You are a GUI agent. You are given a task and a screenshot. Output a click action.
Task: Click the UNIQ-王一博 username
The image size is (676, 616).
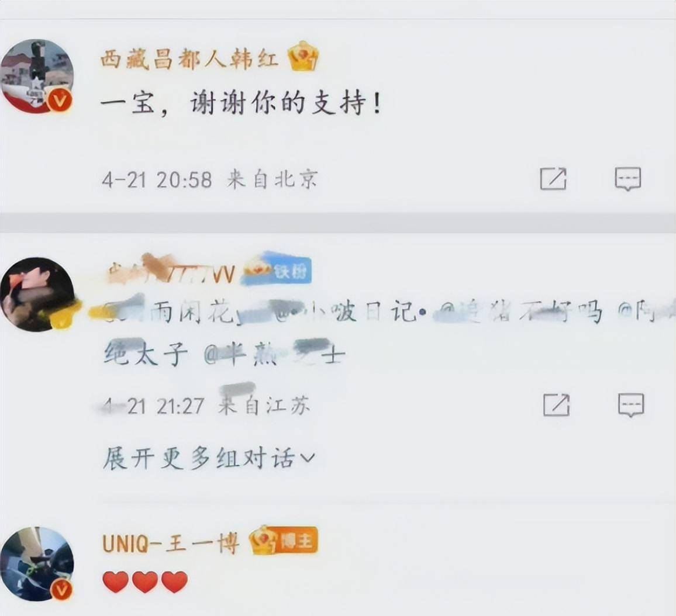pyautogui.click(x=171, y=543)
